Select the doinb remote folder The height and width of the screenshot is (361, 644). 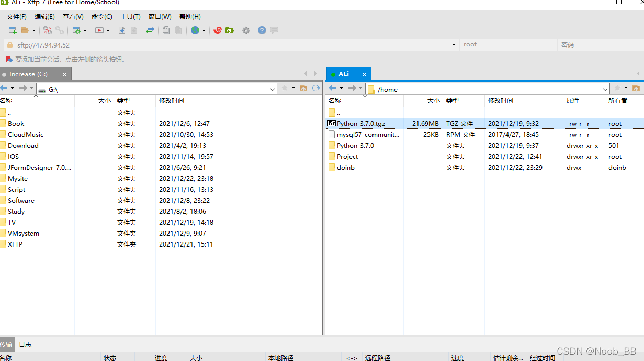(345, 168)
